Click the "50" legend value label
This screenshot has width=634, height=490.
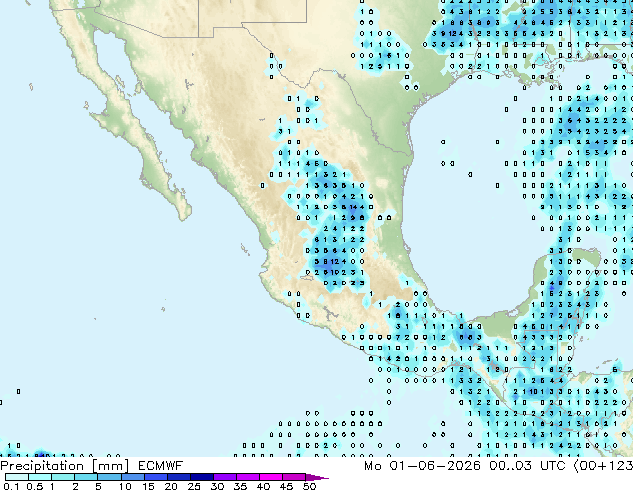point(309,486)
